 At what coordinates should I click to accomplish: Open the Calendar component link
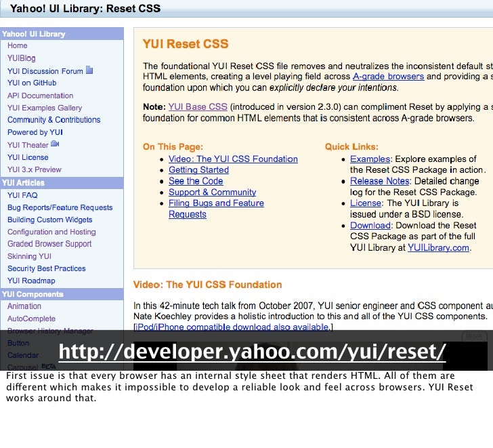(x=23, y=355)
